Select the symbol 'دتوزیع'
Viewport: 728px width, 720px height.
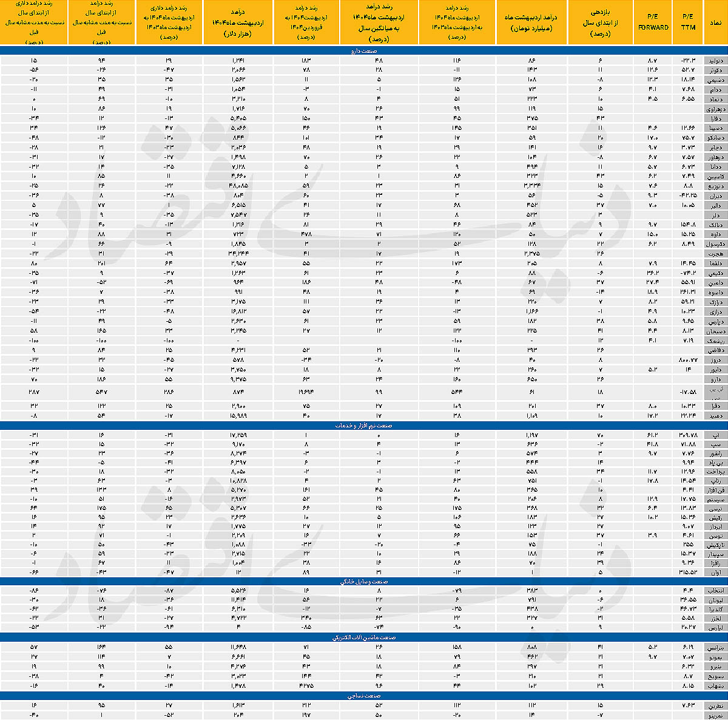[715, 185]
